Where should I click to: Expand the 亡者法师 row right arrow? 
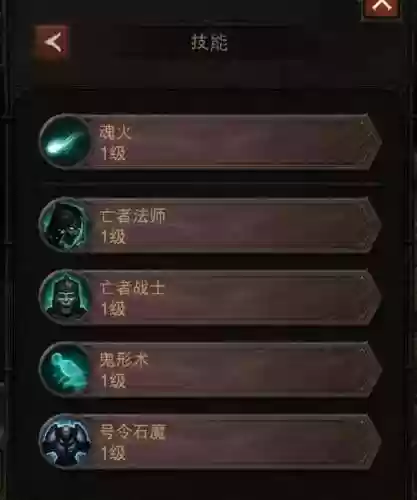pyautogui.click(x=371, y=225)
